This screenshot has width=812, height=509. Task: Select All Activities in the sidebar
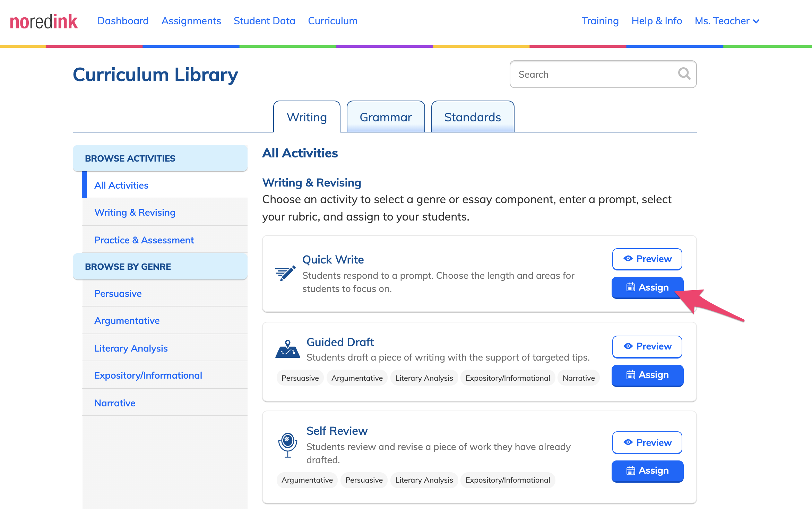click(165, 185)
